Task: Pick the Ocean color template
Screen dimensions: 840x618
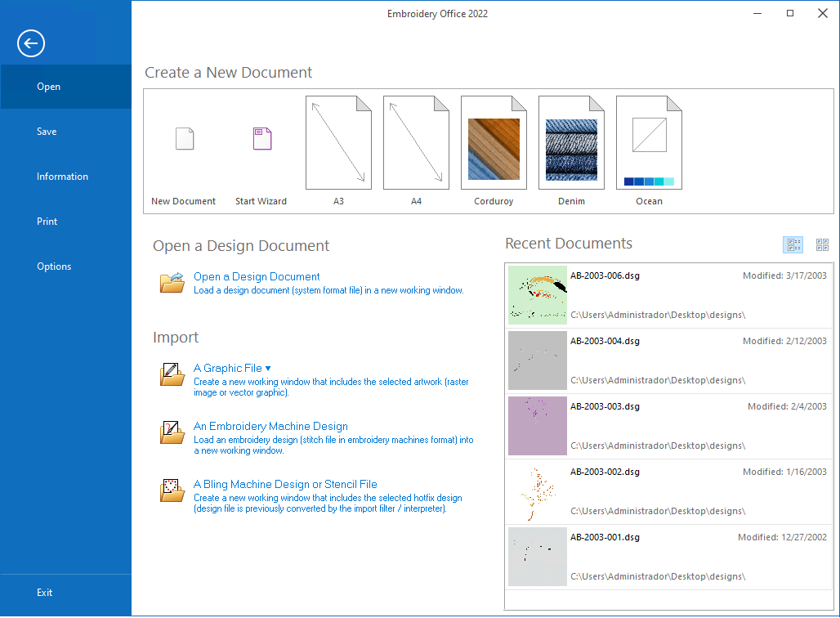Action: pyautogui.click(x=649, y=143)
